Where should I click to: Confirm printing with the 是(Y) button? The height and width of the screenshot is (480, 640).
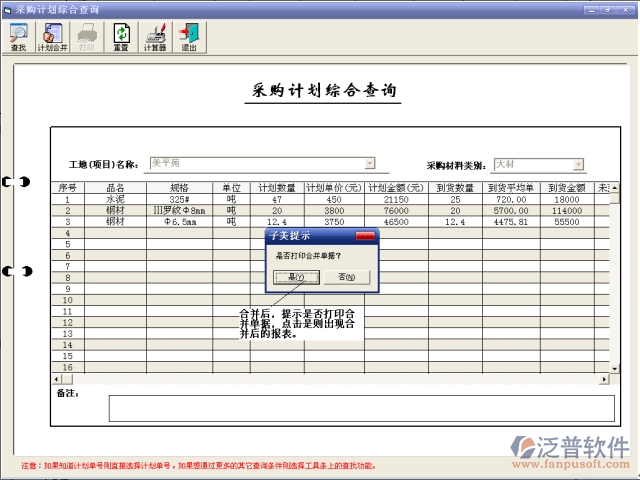click(296, 277)
